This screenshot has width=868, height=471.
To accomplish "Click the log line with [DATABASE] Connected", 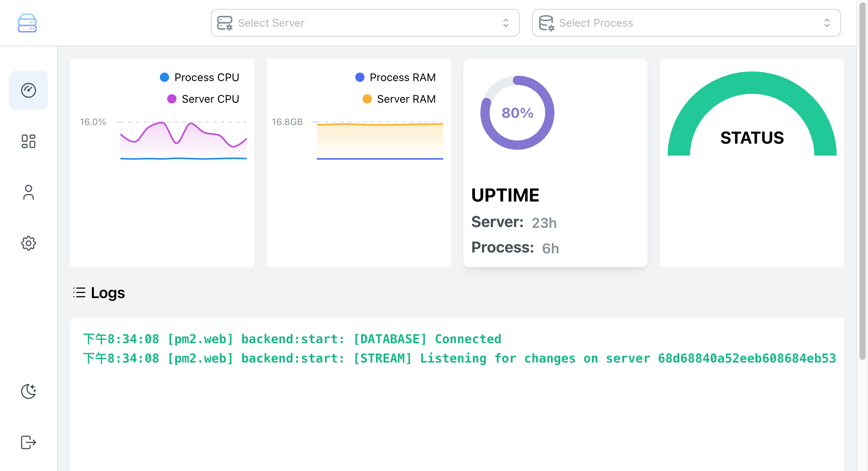I will 292,339.
